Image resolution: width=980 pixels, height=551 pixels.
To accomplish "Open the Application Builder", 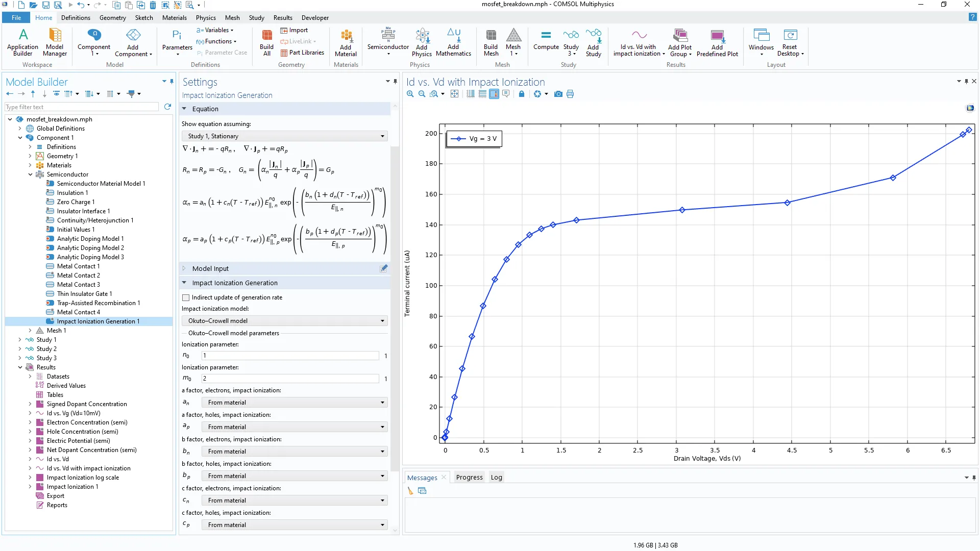I will click(22, 42).
